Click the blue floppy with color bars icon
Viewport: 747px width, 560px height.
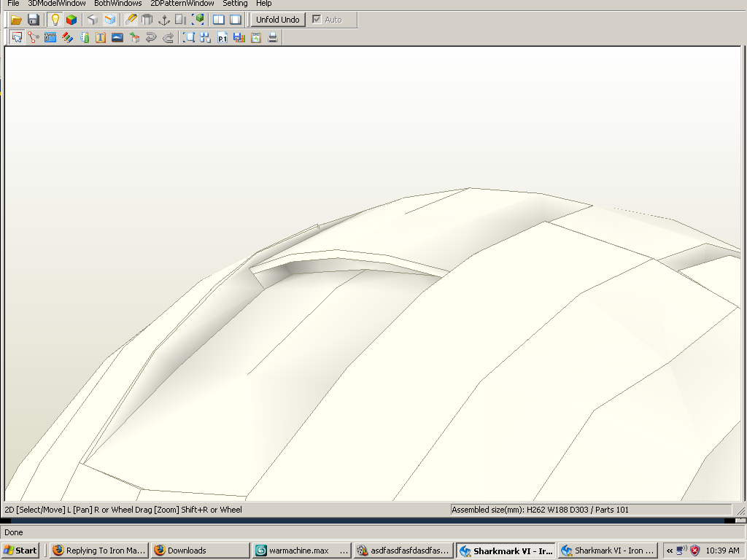click(x=239, y=38)
